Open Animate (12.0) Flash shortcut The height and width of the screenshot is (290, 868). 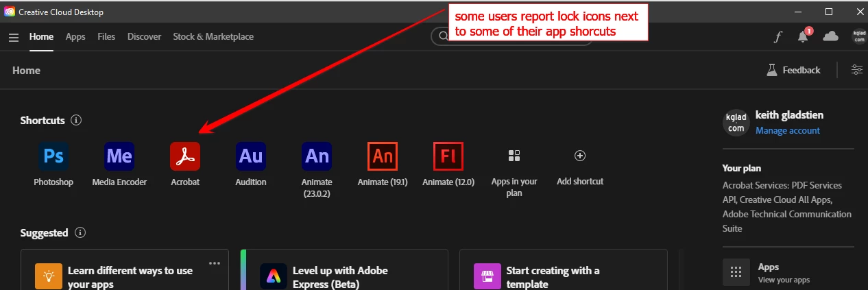pyautogui.click(x=448, y=156)
